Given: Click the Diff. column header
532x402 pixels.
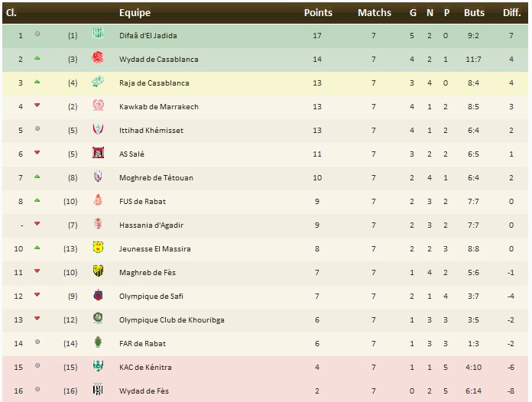Looking at the screenshot, I should [511, 12].
